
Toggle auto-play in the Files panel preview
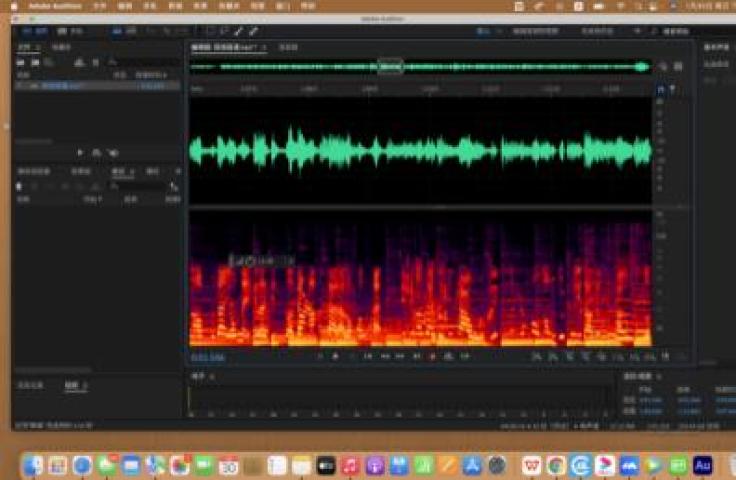pos(112,152)
